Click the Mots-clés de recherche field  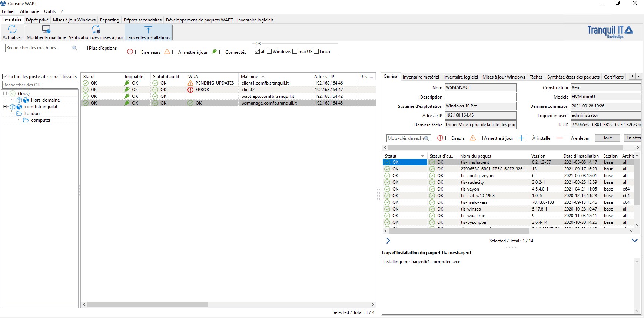405,138
